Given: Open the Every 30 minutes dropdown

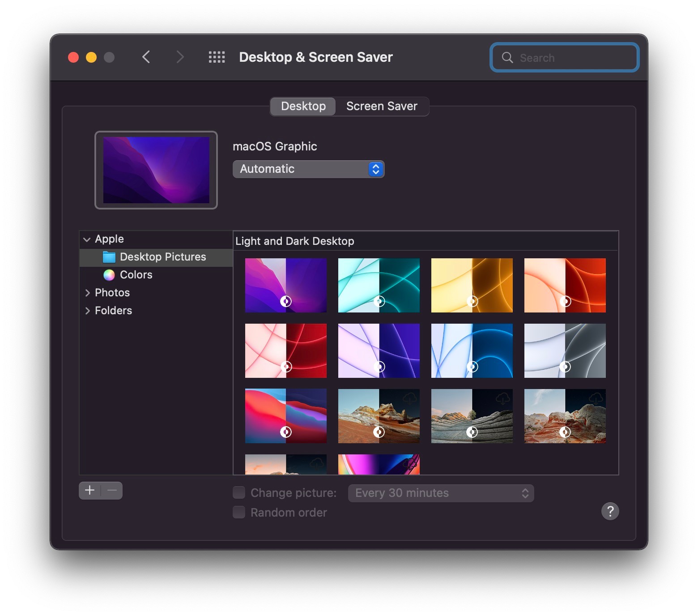Looking at the screenshot, I should 441,493.
